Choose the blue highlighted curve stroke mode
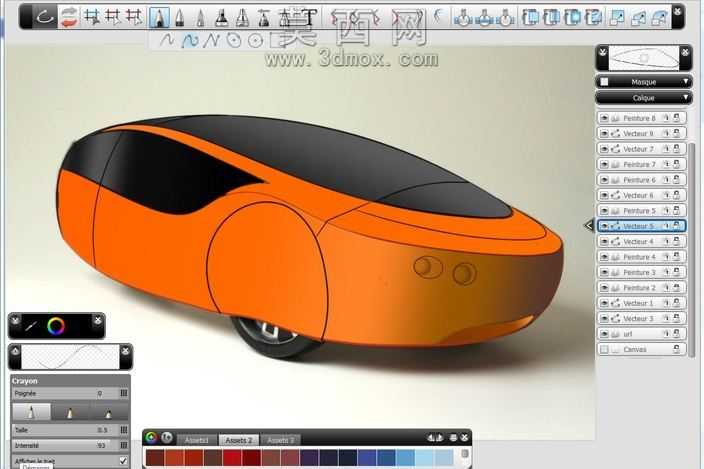Viewport: 704px width, 469px height. [x=190, y=41]
